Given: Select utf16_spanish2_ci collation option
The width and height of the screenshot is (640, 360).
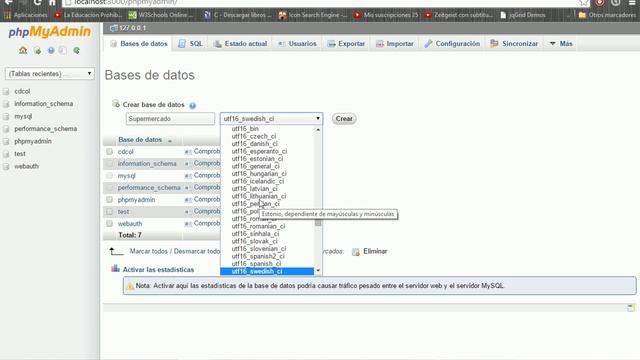Looking at the screenshot, I should [258, 256].
